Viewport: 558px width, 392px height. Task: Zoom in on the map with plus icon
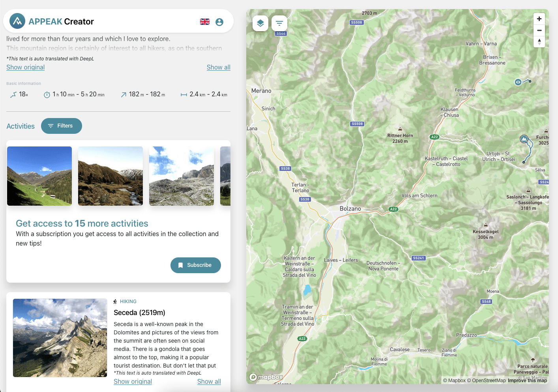[539, 19]
